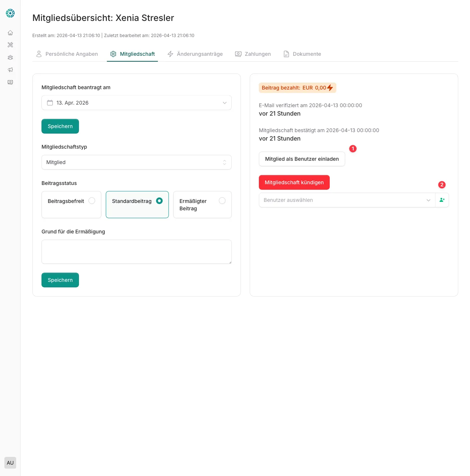
Task: Click the document icon on the Dokumente tab
Action: 286,54
